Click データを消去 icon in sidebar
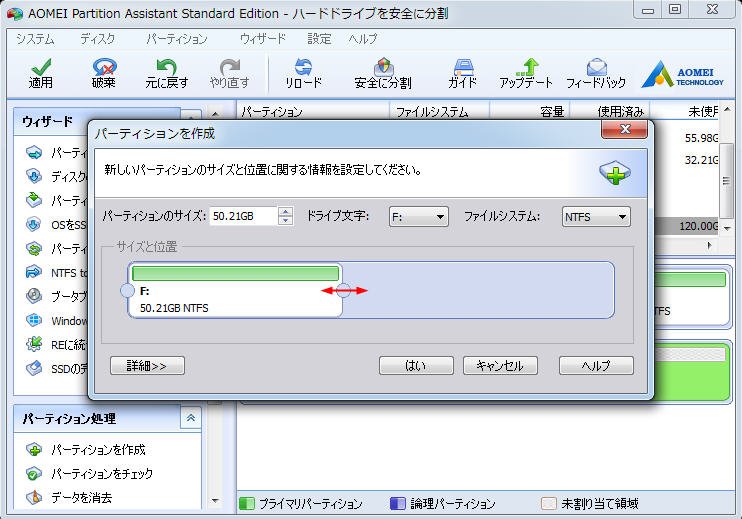 [x=34, y=498]
